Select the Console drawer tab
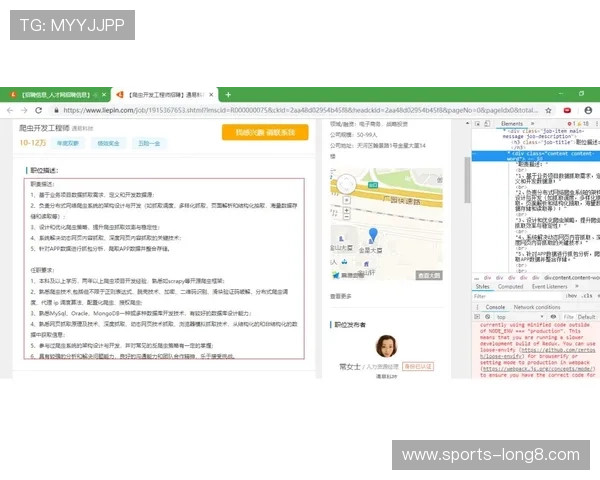 click(495, 307)
